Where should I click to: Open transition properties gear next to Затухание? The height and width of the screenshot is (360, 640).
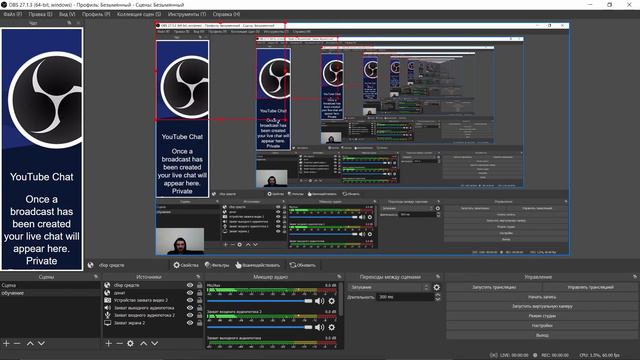437,287
